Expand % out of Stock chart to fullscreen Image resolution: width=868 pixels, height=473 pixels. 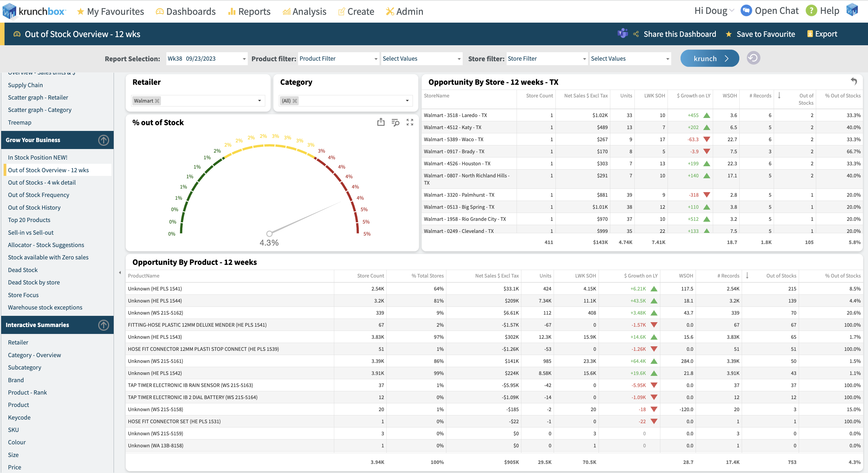(x=410, y=122)
